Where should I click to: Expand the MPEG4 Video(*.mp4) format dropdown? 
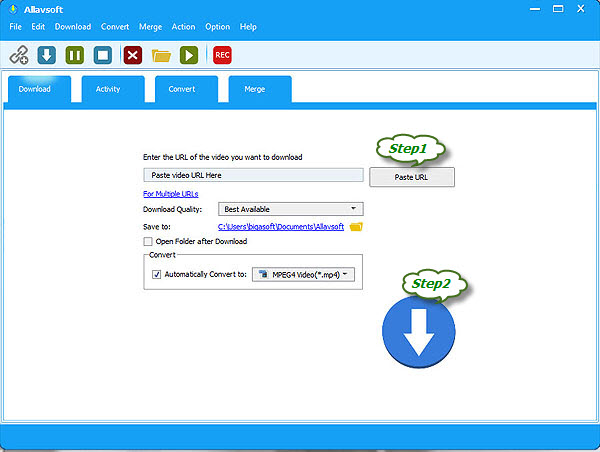tap(303, 274)
